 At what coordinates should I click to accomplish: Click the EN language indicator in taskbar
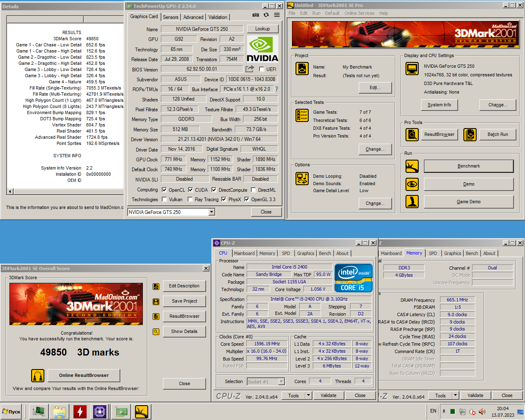click(x=433, y=411)
